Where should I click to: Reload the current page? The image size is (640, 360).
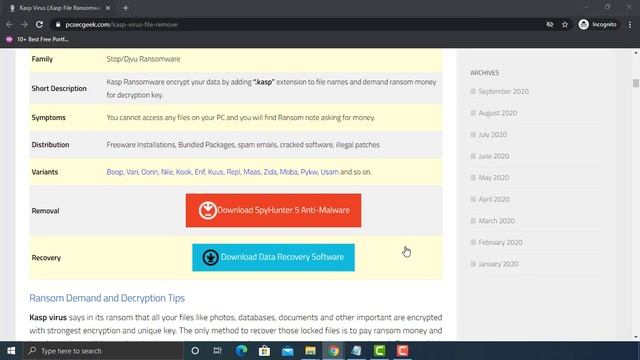coord(39,24)
